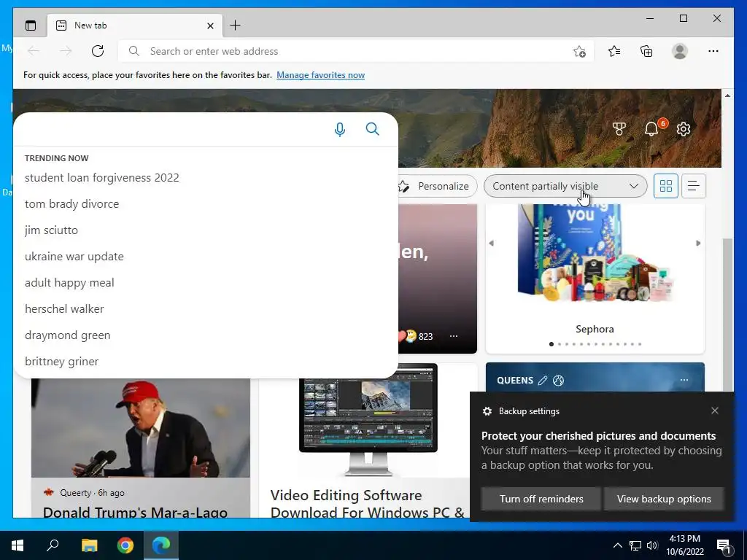
Task: Open volume speaker icon in tray
Action: point(651,545)
